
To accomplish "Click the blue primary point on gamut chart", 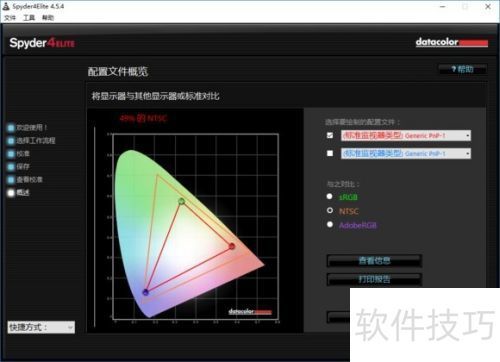I will click(146, 292).
